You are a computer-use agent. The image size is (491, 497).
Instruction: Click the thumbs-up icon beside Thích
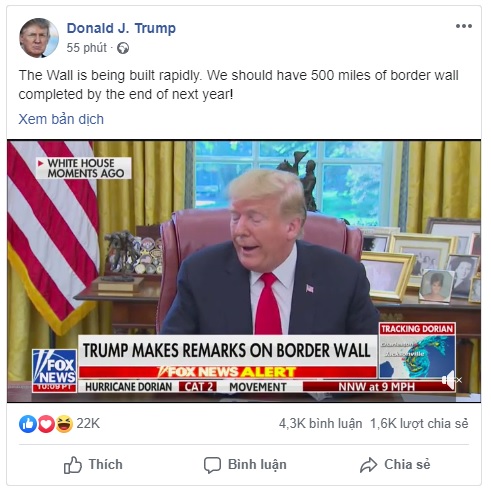click(73, 465)
